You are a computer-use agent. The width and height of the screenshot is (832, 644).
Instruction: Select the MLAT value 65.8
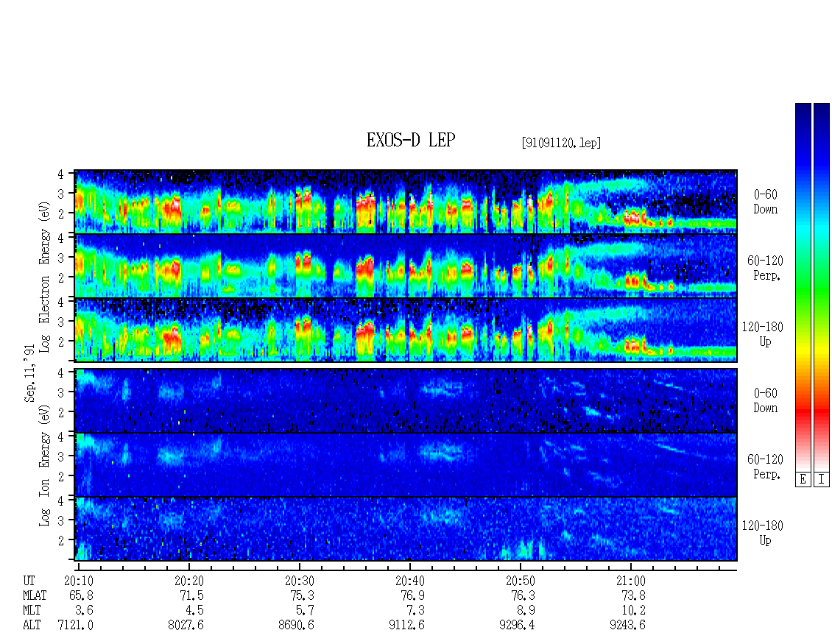point(81,595)
